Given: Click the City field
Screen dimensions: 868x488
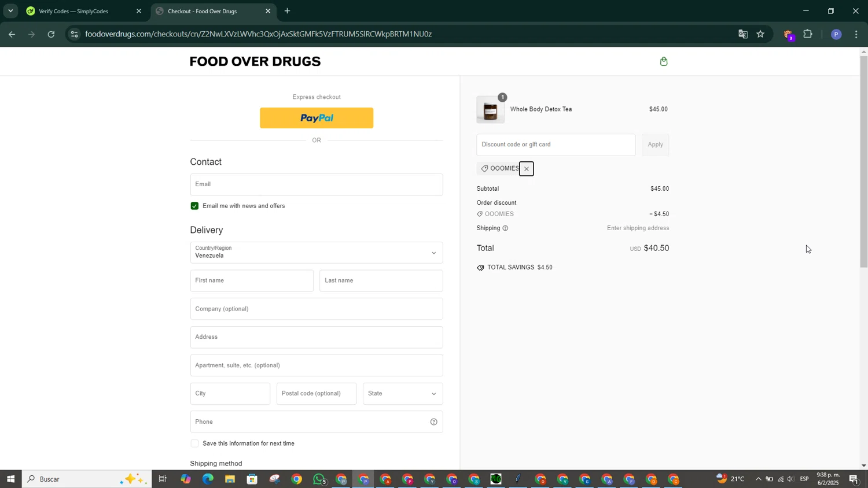Looking at the screenshot, I should click(x=230, y=394).
